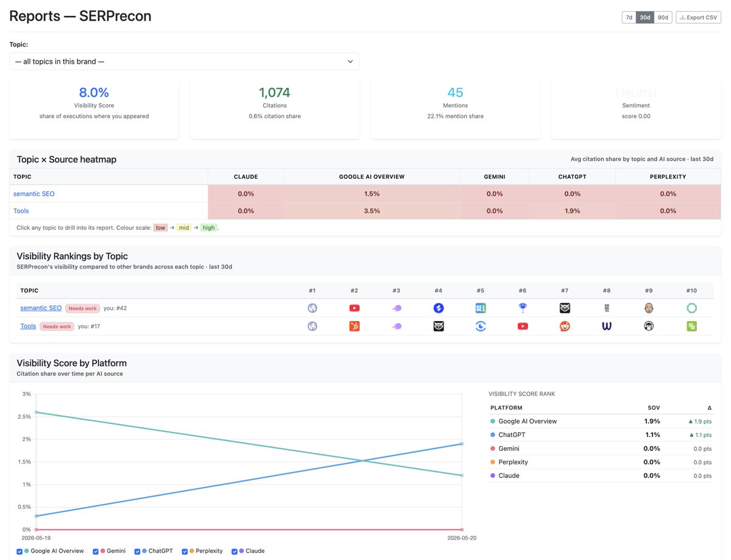Click the Reddit icon in Tools row
The image size is (731, 560).
(565, 327)
